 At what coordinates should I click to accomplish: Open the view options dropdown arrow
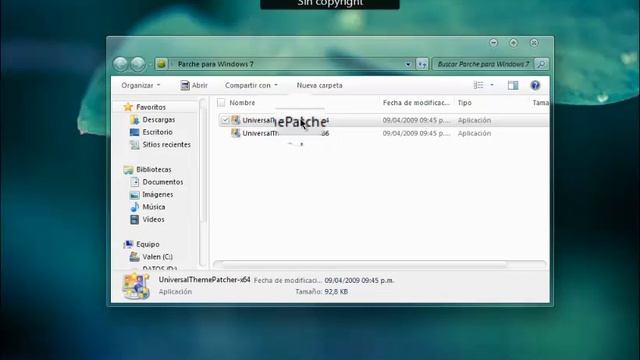coord(492,85)
